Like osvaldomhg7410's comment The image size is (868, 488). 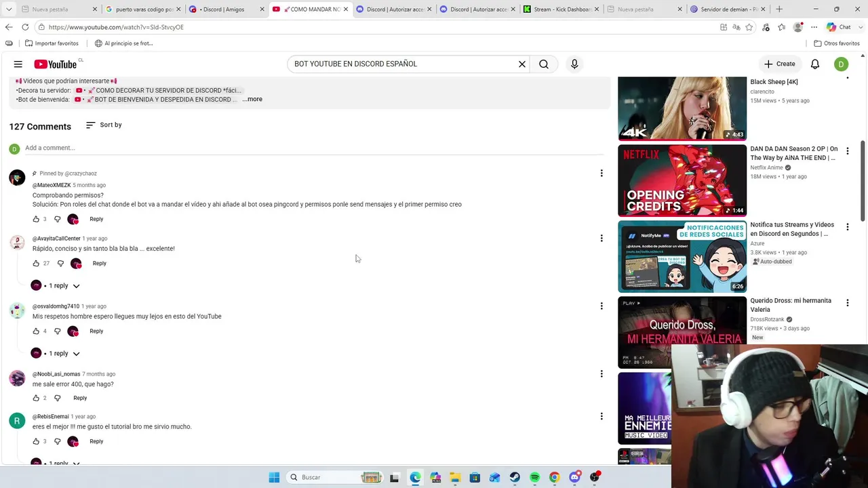(36, 331)
